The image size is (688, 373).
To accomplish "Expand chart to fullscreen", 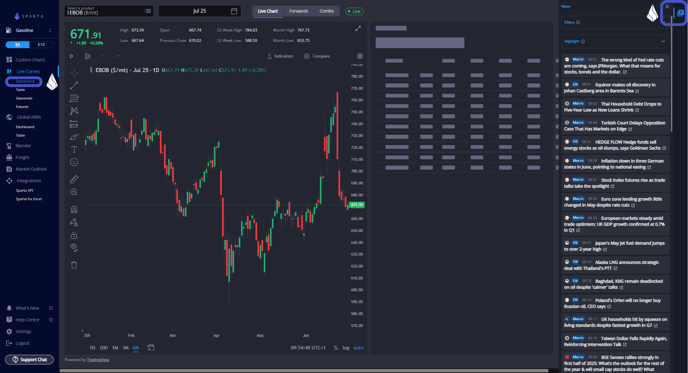I will coord(358,29).
